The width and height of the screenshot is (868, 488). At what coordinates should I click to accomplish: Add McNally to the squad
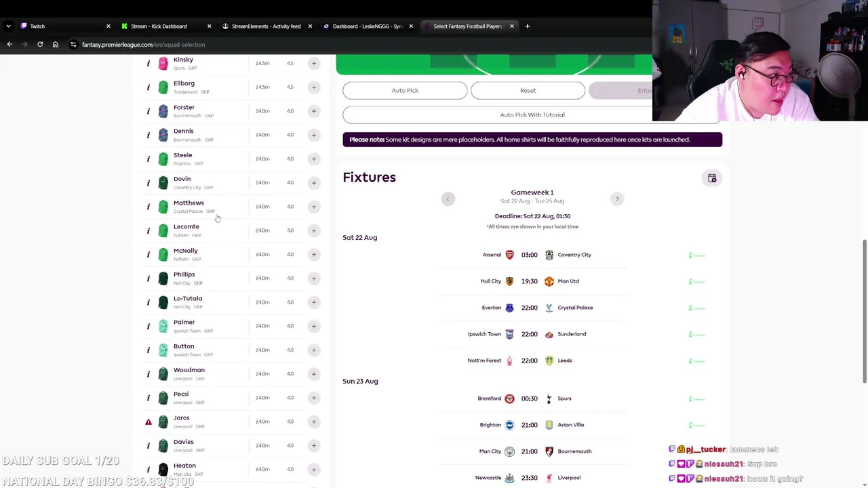[313, 254]
